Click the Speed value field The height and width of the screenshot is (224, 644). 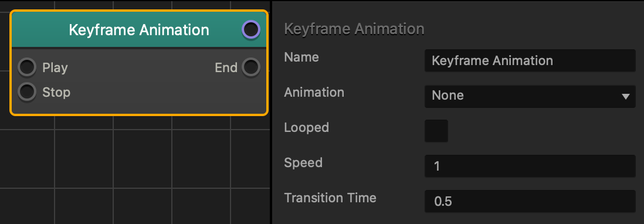[530, 166]
